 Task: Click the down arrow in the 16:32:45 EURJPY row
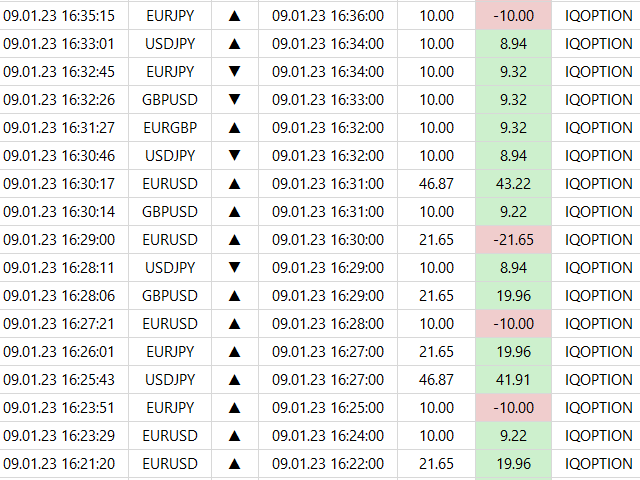tap(234, 72)
